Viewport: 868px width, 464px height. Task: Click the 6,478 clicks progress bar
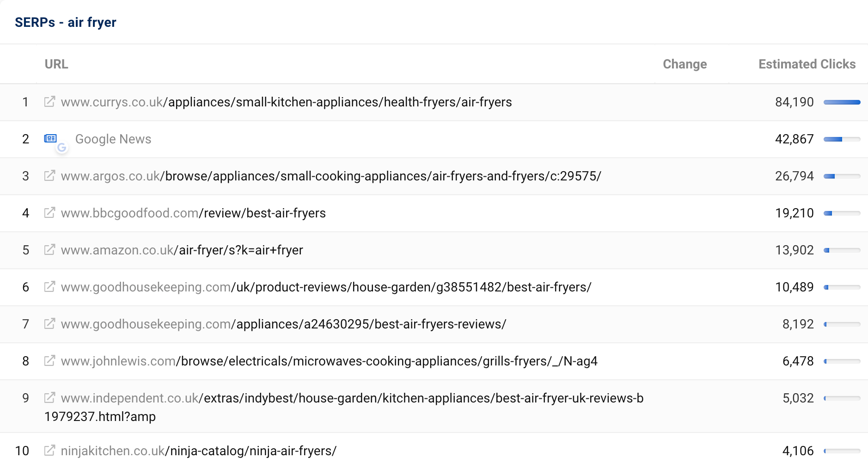point(842,361)
